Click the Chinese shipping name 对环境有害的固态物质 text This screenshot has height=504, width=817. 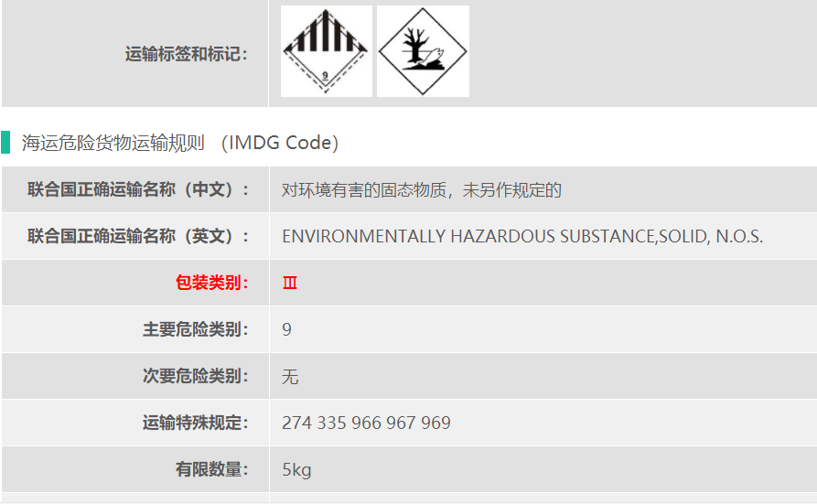click(422, 190)
